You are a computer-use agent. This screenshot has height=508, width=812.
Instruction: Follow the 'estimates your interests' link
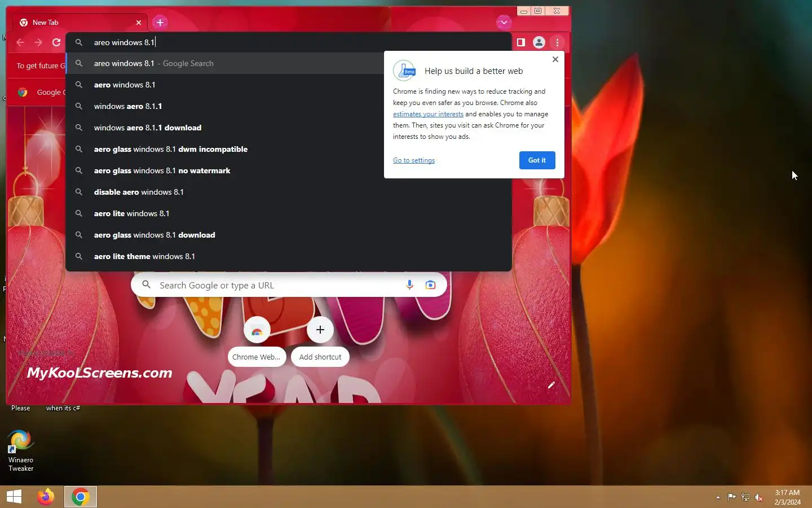pyautogui.click(x=428, y=114)
